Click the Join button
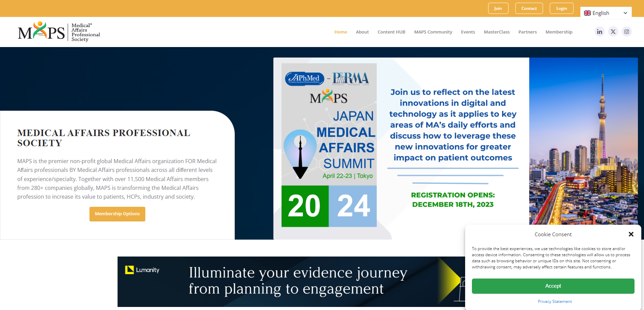 pyautogui.click(x=498, y=8)
